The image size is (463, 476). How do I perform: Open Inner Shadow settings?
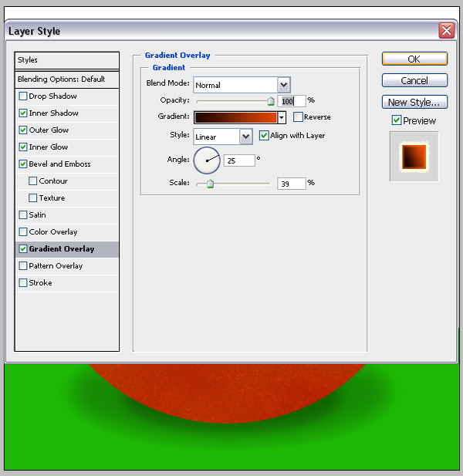click(x=54, y=113)
